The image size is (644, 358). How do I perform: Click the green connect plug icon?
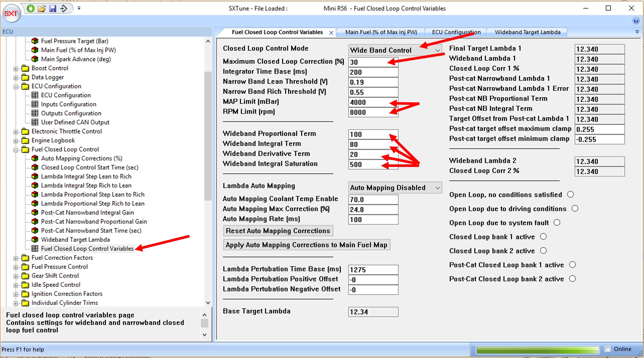[x=31, y=8]
